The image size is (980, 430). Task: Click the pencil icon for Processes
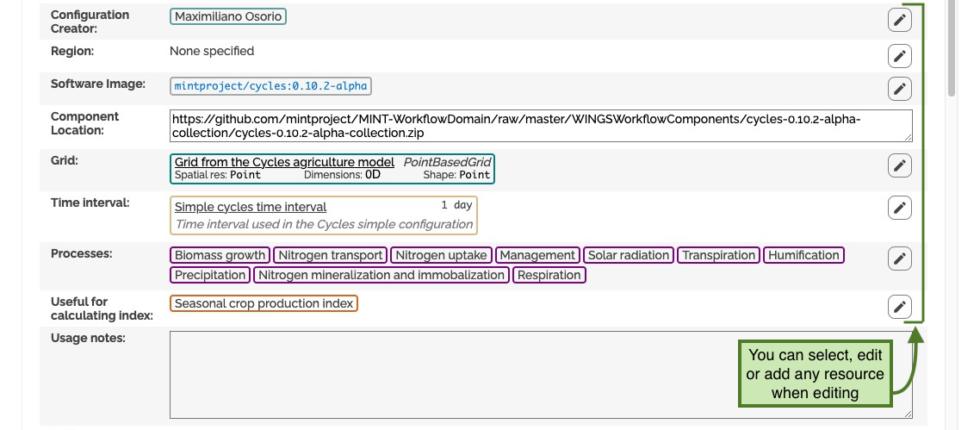coord(899,259)
